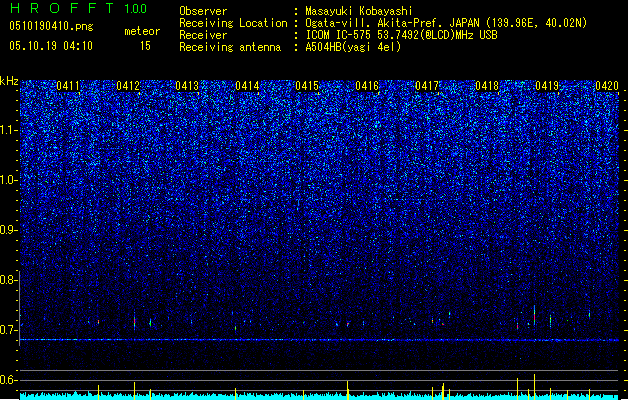
Task: Click the HROFFT 1.0.0 title text
Action: (79, 8)
